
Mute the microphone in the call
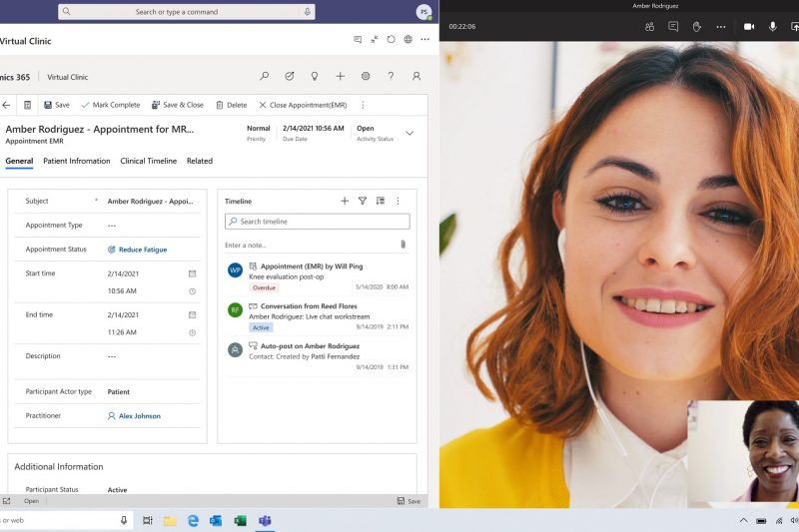773,27
